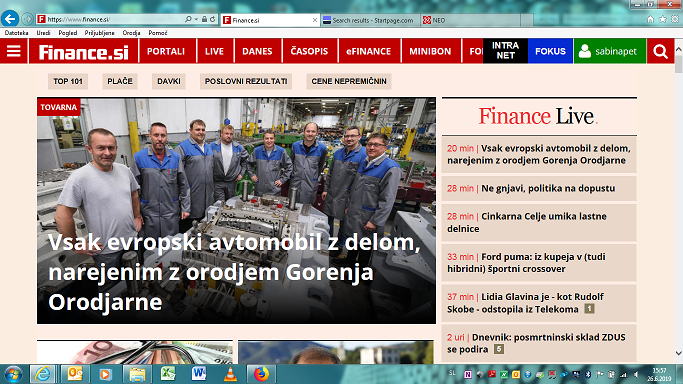Click the CENE NEPREMIČNIN tag
Screen dimensions: 683x384
(x=349, y=81)
